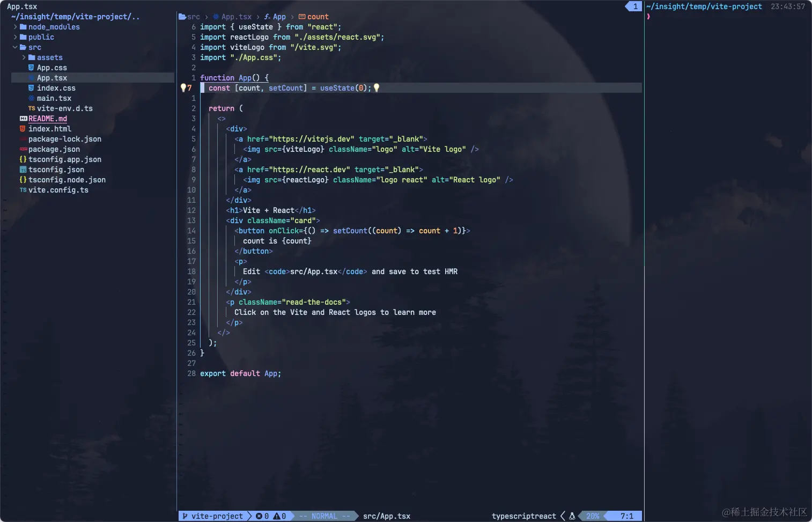Collapse the src folder chevron
Viewport: 812px width, 522px height.
pyautogui.click(x=15, y=47)
